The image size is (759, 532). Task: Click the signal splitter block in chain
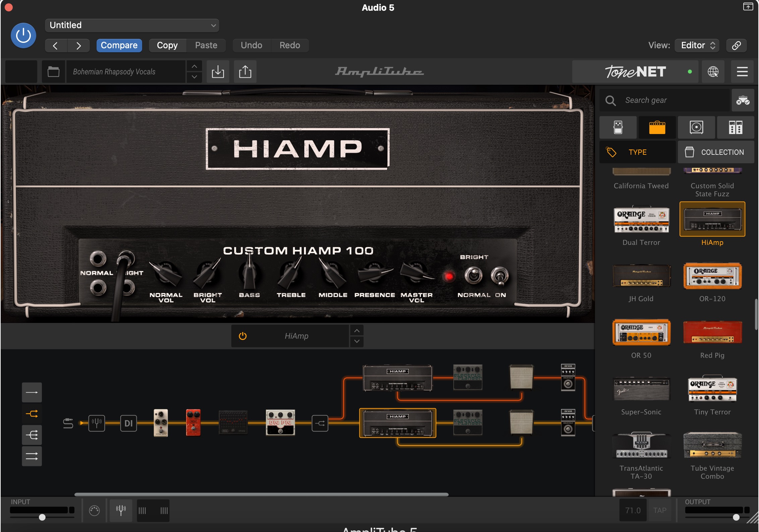click(x=320, y=423)
